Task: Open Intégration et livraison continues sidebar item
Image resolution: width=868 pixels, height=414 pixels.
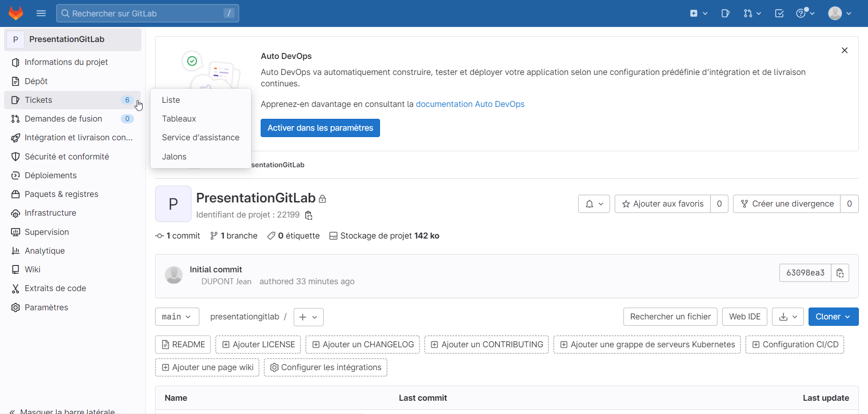Action: (73, 138)
